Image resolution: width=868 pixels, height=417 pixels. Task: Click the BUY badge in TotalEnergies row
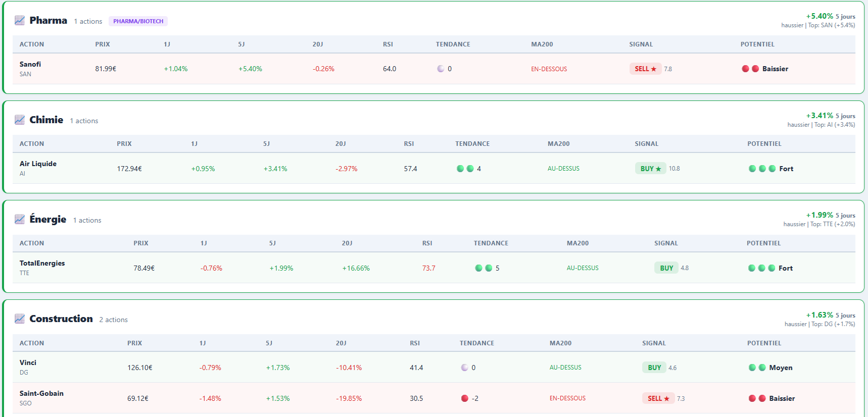(x=666, y=268)
